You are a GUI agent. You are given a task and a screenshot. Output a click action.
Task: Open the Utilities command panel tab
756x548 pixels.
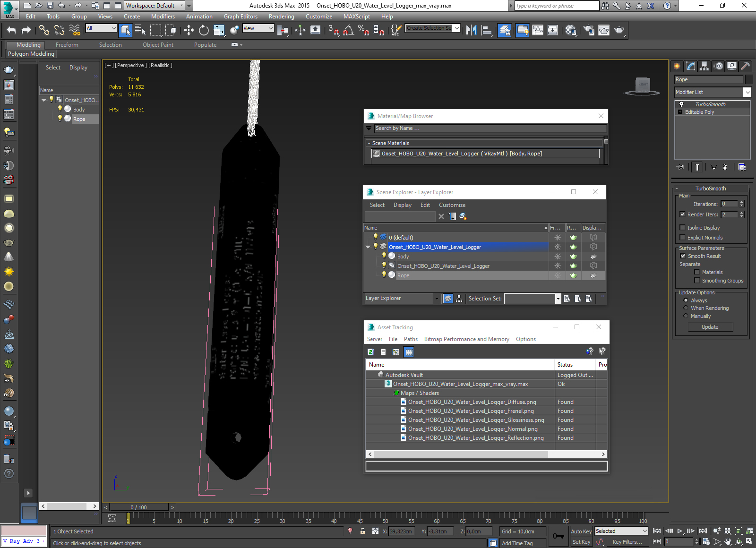[x=746, y=66]
